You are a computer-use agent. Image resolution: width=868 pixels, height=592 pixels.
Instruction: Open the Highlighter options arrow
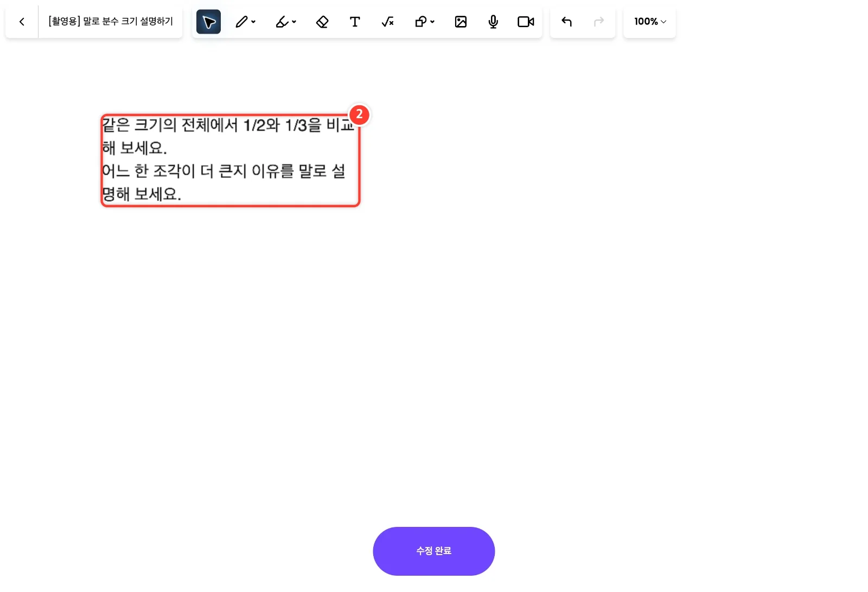[x=294, y=22]
